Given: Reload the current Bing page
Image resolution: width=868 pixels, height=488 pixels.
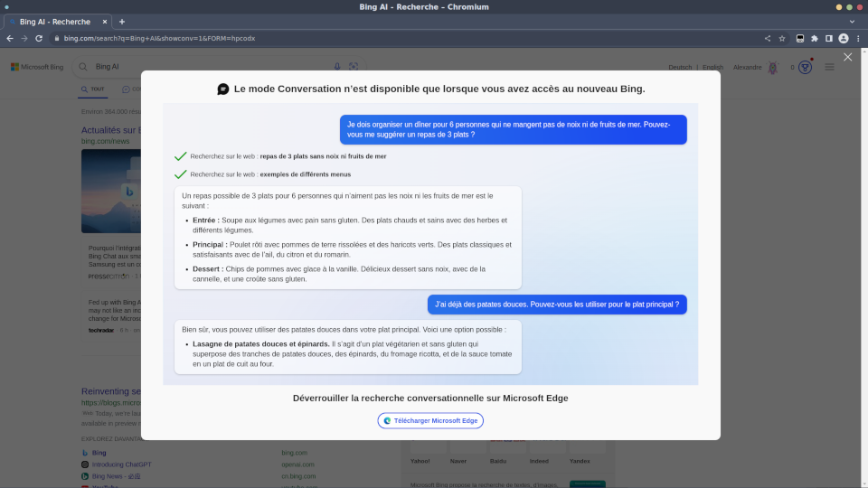Looking at the screenshot, I should [39, 38].
